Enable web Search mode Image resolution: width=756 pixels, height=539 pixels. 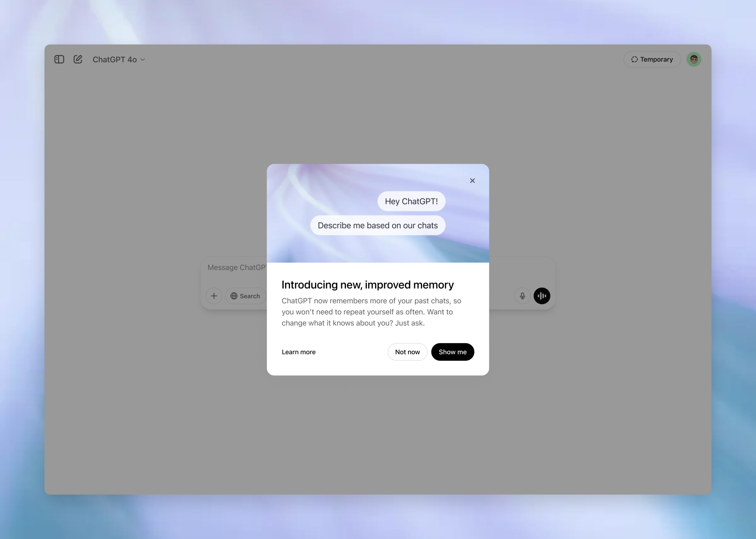[x=245, y=296]
